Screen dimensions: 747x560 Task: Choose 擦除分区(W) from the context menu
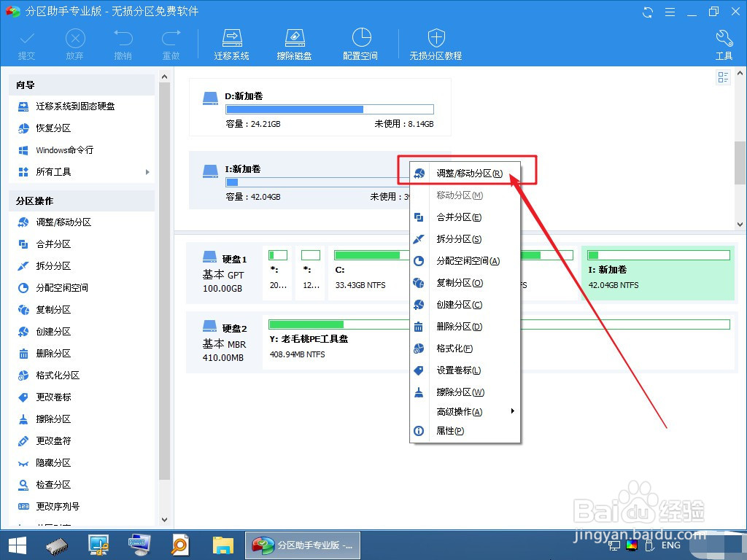465,393
